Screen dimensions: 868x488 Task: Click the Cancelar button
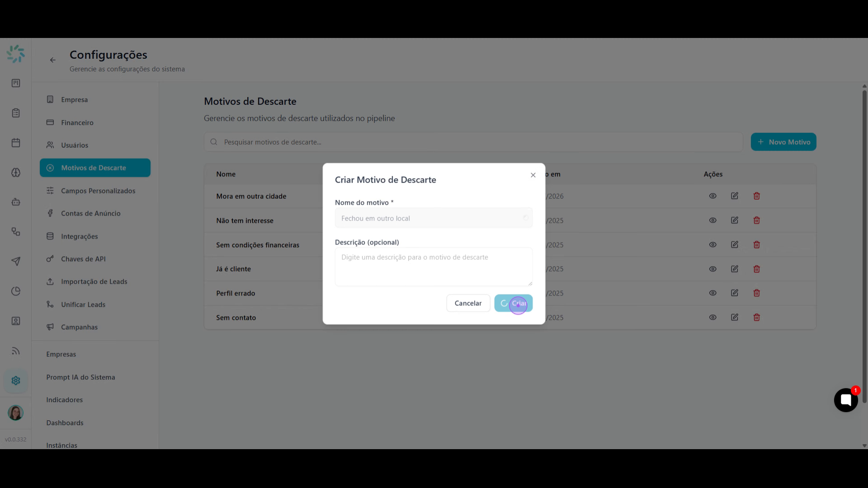[468, 303]
